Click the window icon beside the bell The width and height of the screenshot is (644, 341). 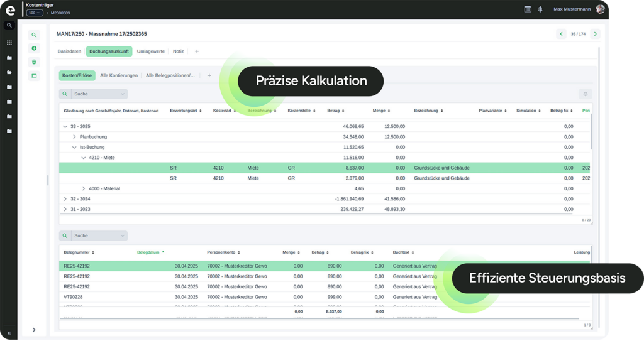528,9
